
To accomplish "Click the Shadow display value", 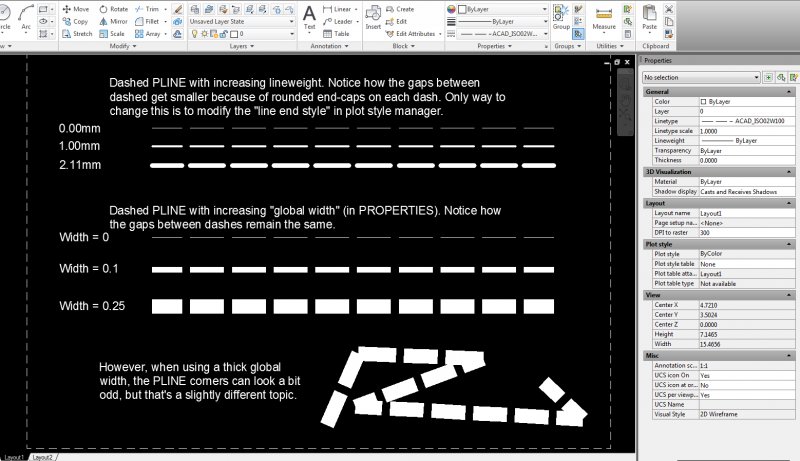I will tap(746, 192).
